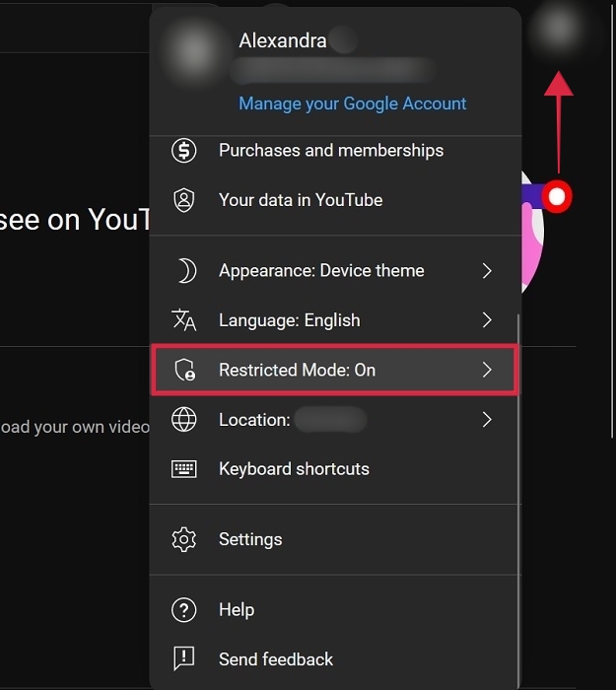Expand Location submenu via its chevron

[487, 419]
